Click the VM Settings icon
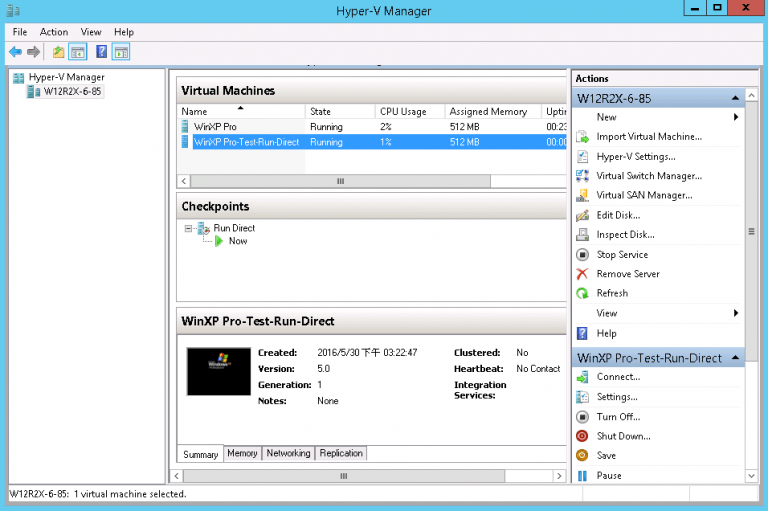This screenshot has height=511, width=768. 582,397
